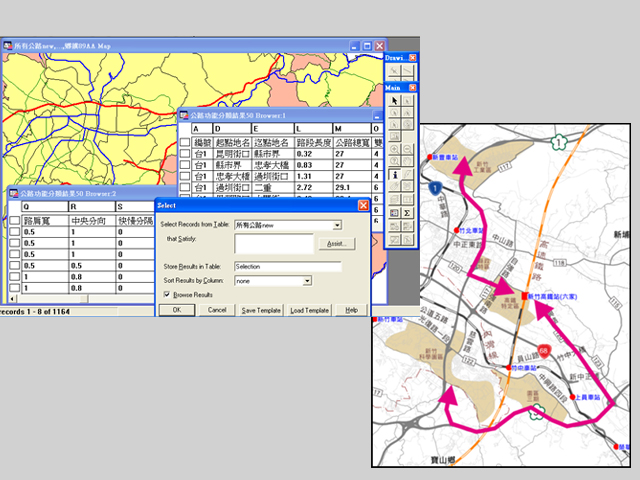640x480 pixels.
Task: Click the Set Target District tool
Action: pyautogui.click(x=394, y=226)
